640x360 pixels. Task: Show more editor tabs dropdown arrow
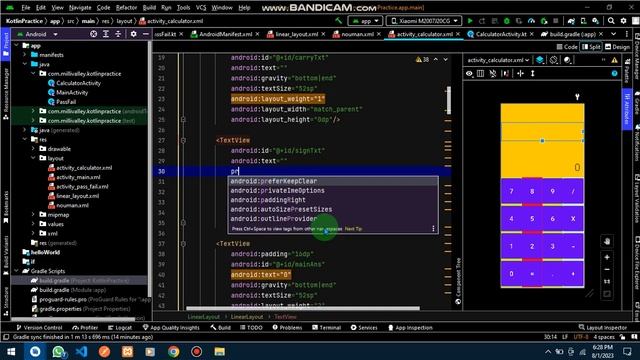pyautogui.click(x=613, y=34)
